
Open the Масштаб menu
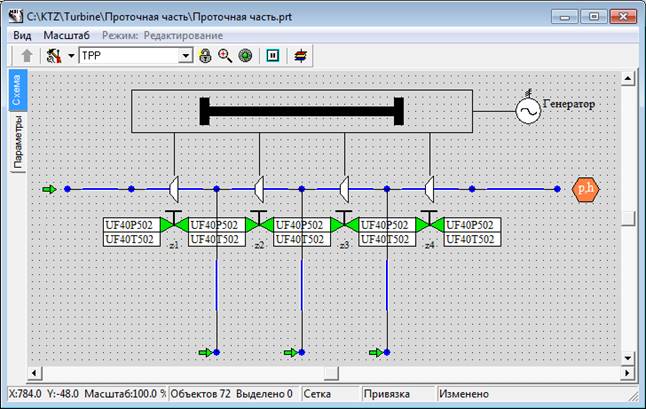pyautogui.click(x=66, y=34)
